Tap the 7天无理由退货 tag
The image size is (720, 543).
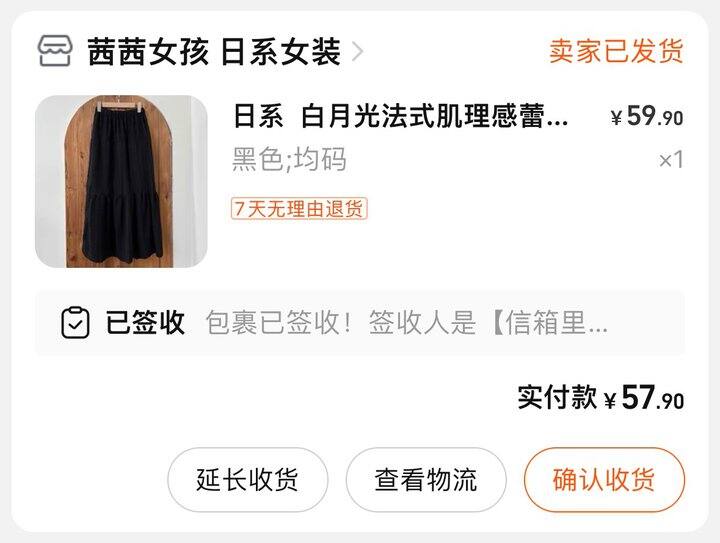[x=299, y=209]
